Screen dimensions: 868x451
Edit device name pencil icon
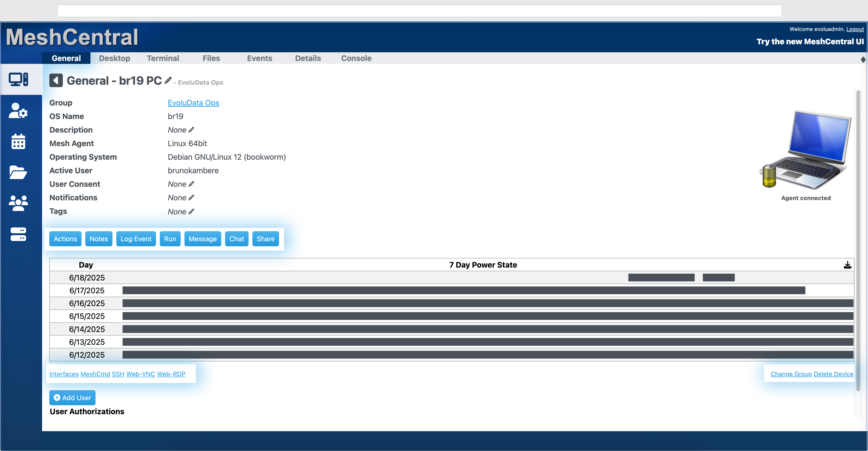click(x=168, y=81)
